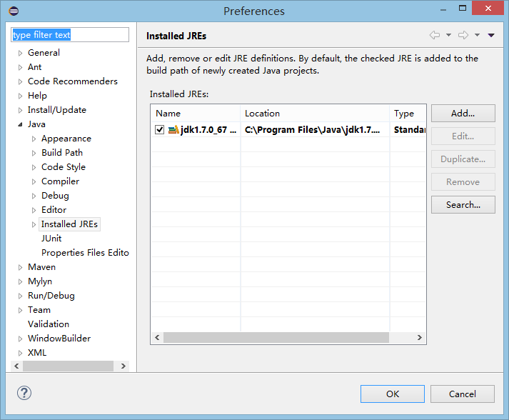This screenshot has height=420, width=509.
Task: Open Build Path preferences
Action: tap(62, 153)
